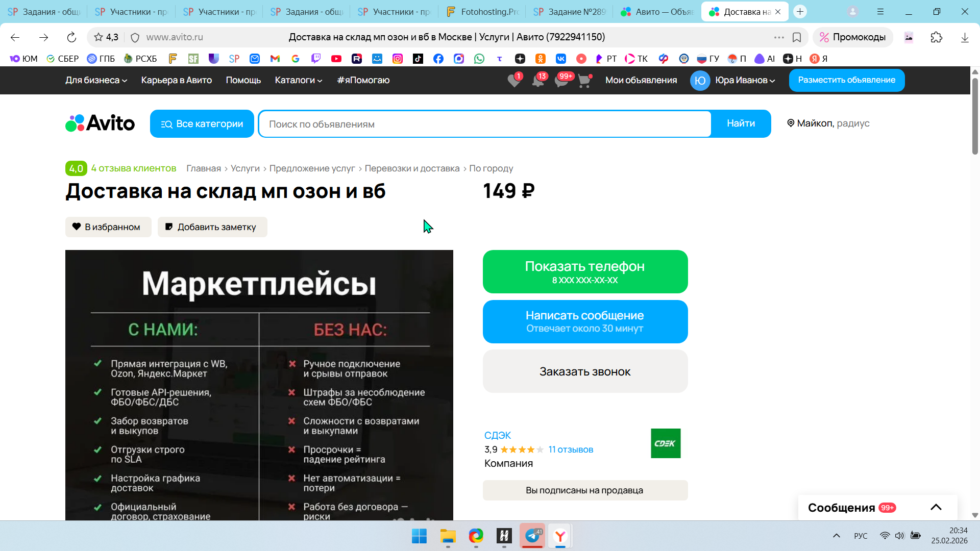This screenshot has width=980, height=551.
Task: Click the "Поиск по объявлениям" search field
Action: pyautogui.click(x=484, y=124)
